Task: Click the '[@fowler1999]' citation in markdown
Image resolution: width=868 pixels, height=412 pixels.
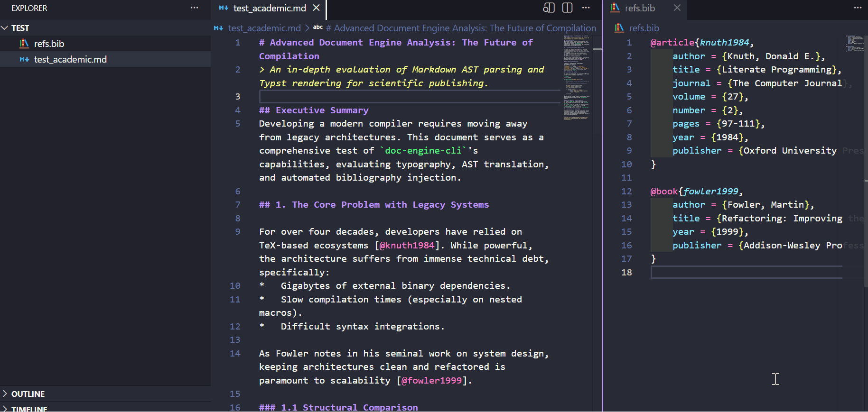Action: [x=431, y=381]
